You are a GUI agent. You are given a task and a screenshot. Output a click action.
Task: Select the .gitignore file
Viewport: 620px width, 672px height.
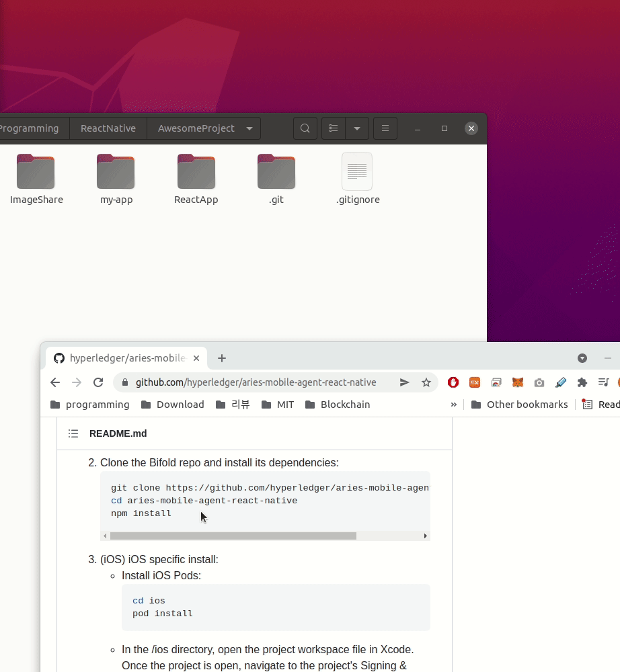click(358, 179)
